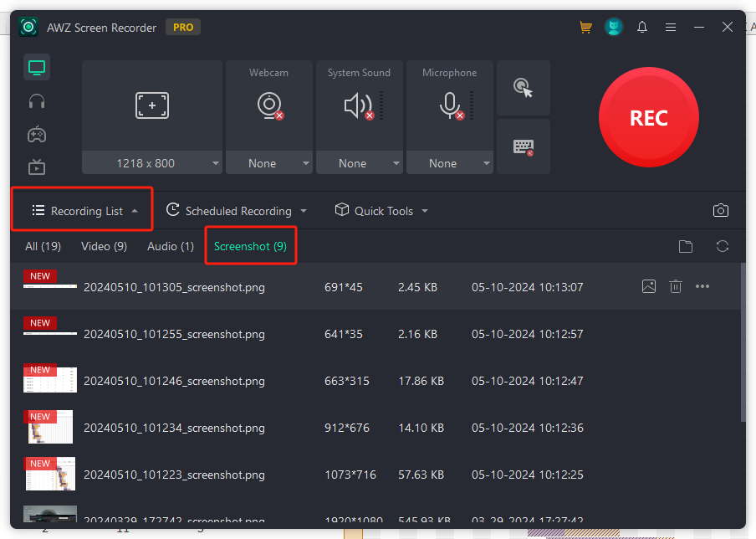Select the game recording mode gamepad icon
Image resolution: width=756 pixels, height=539 pixels.
pyautogui.click(x=37, y=134)
